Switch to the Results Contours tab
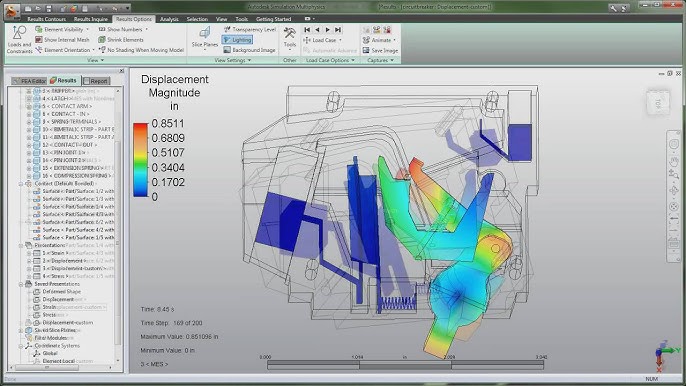 point(46,19)
